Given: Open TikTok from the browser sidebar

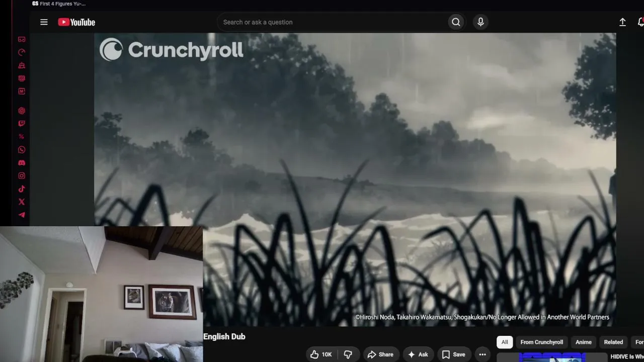Looking at the screenshot, I should point(22,189).
